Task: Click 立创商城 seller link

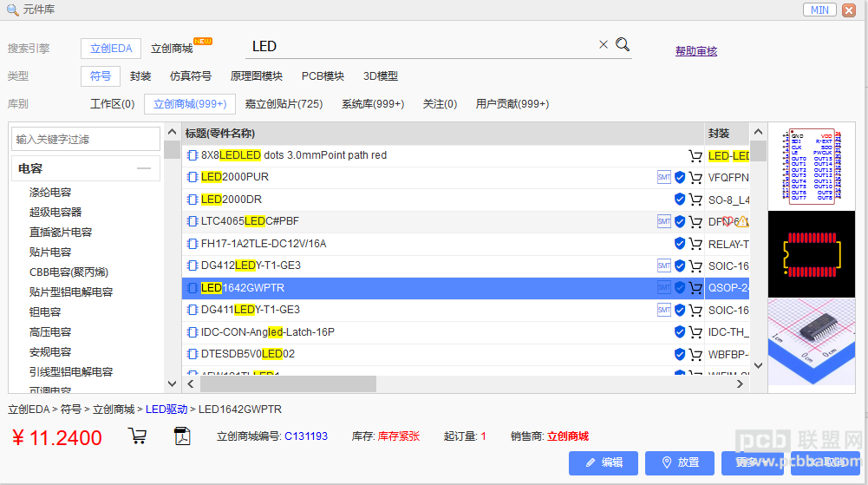Action: pyautogui.click(x=568, y=436)
